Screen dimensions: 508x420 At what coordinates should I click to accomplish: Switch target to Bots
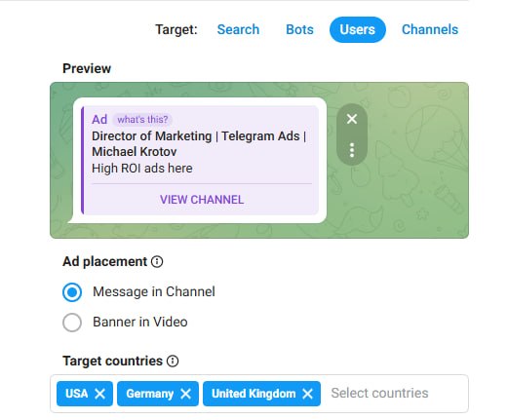tap(299, 29)
